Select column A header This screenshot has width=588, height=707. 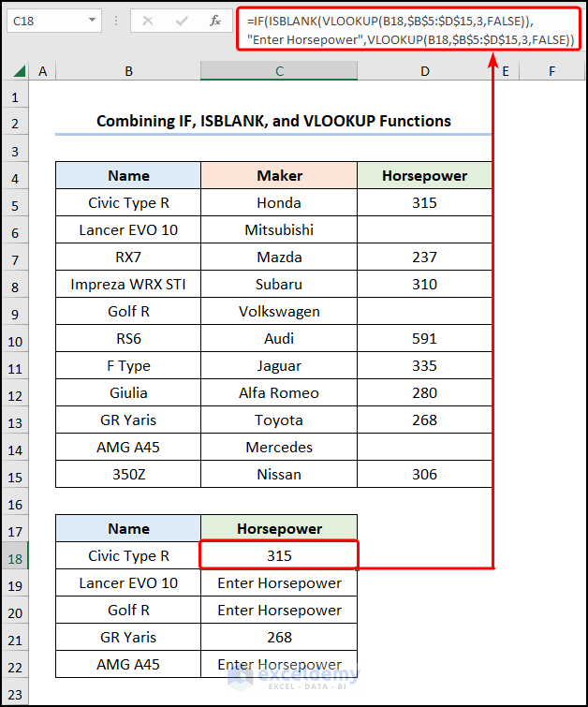click(42, 71)
